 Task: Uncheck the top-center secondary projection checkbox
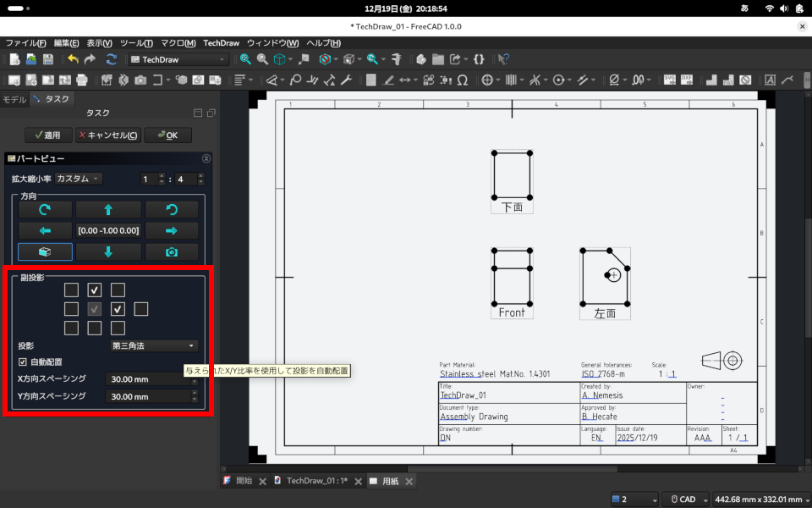tap(94, 290)
